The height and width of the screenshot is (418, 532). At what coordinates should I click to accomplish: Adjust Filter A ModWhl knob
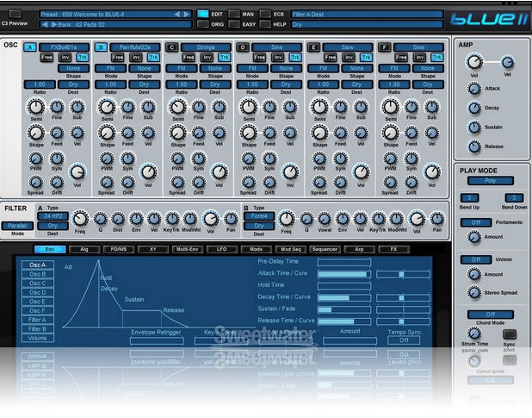(x=190, y=219)
